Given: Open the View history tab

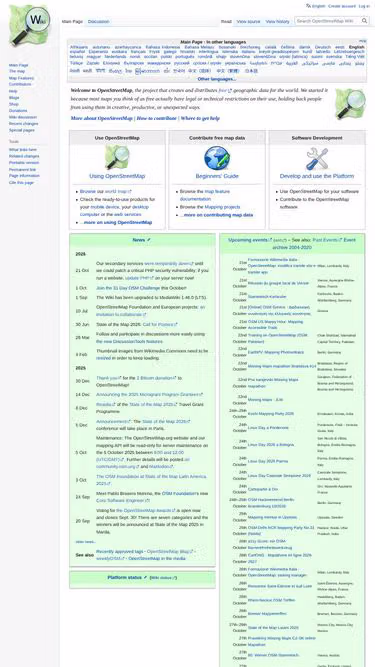Looking at the screenshot, I should click(x=277, y=22).
